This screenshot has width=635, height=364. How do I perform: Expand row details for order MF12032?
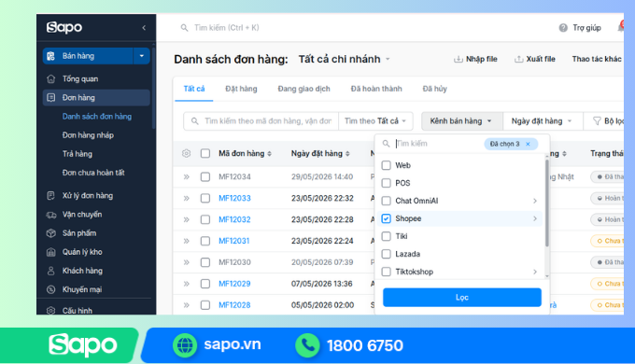pyautogui.click(x=186, y=219)
